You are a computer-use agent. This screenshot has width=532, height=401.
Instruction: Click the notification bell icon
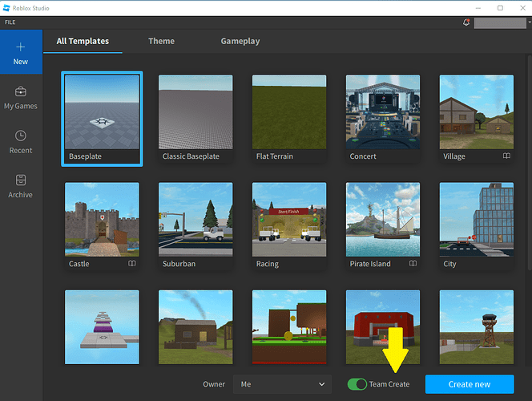pyautogui.click(x=466, y=22)
